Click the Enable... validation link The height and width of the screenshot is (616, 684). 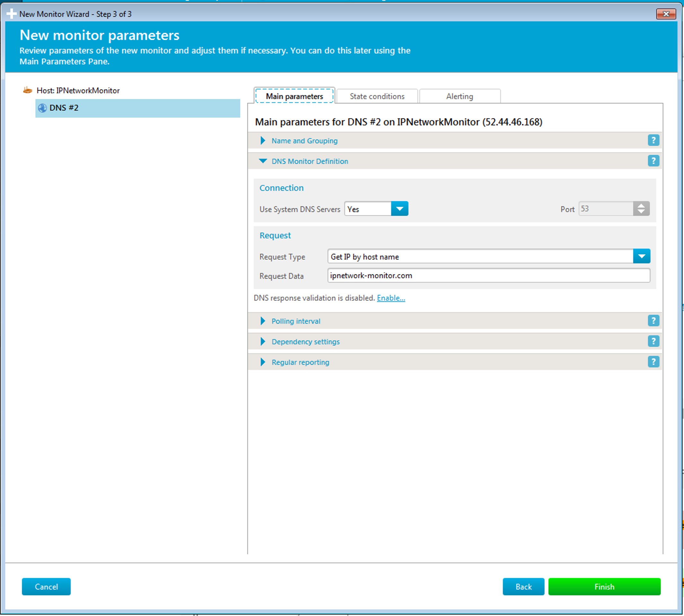click(391, 298)
